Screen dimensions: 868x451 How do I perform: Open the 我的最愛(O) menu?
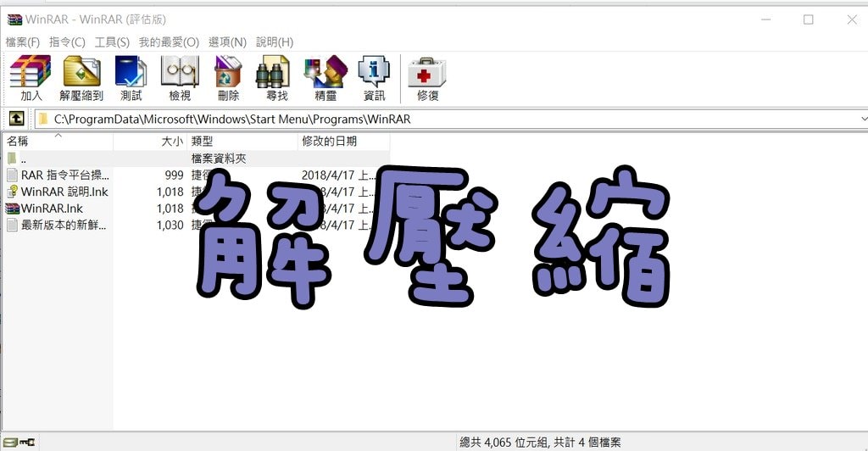169,42
